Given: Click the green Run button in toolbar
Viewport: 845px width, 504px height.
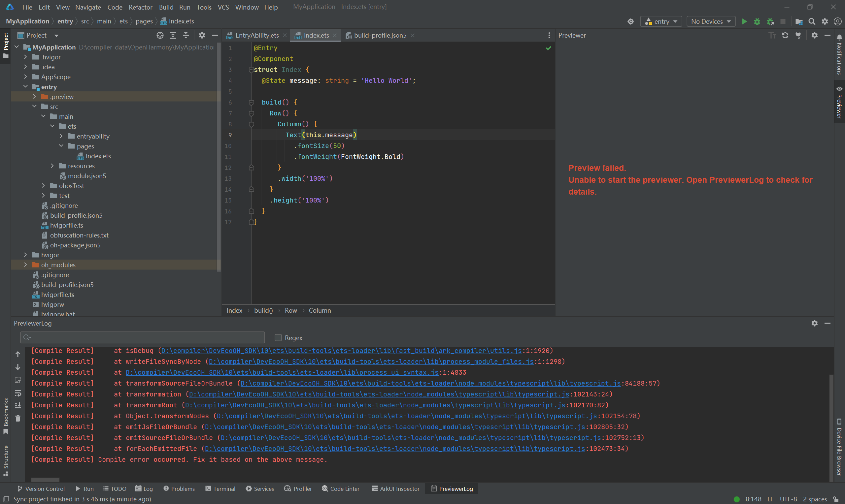Looking at the screenshot, I should [x=744, y=21].
